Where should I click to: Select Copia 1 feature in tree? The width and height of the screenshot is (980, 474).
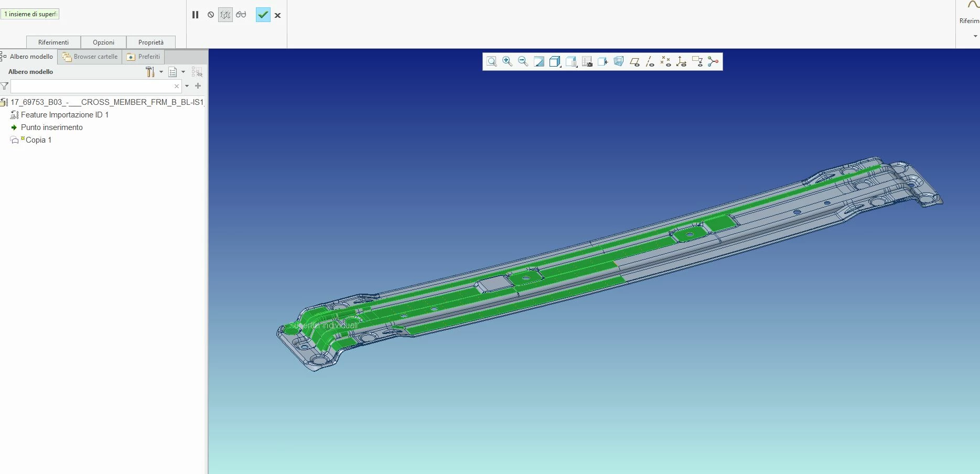(31, 140)
